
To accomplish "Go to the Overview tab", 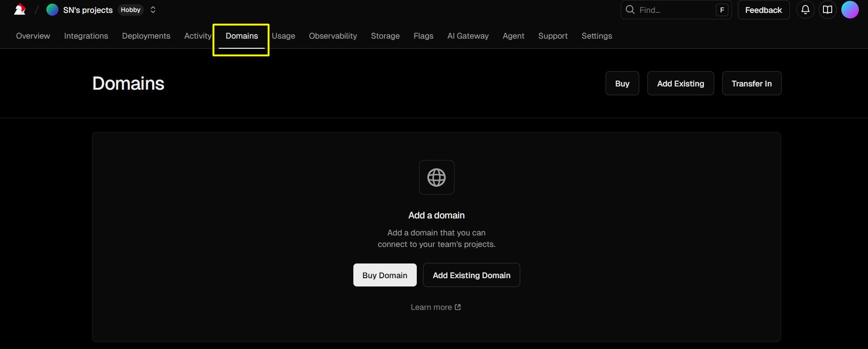I will [33, 36].
